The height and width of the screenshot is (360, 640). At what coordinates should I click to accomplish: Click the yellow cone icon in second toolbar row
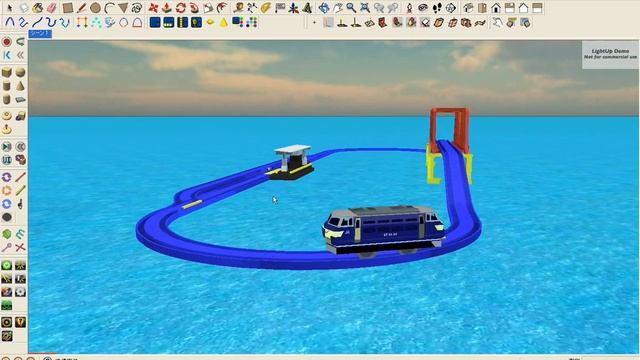(x=224, y=22)
